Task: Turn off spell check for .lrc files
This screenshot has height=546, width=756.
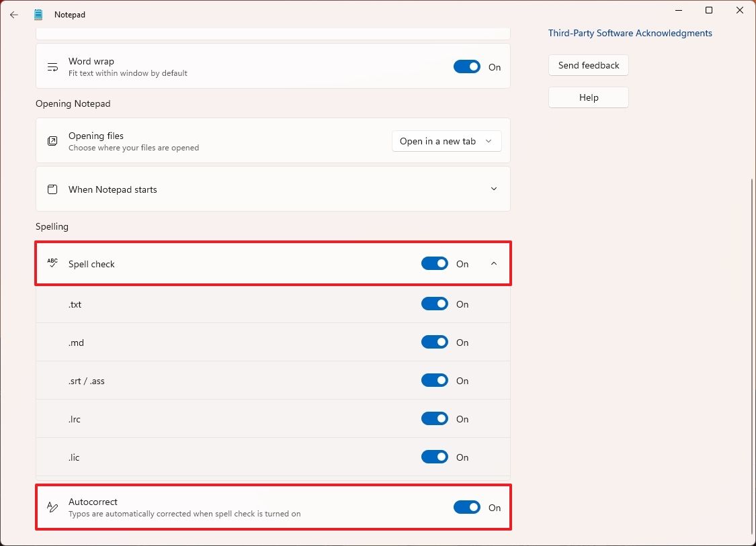Action: tap(435, 418)
